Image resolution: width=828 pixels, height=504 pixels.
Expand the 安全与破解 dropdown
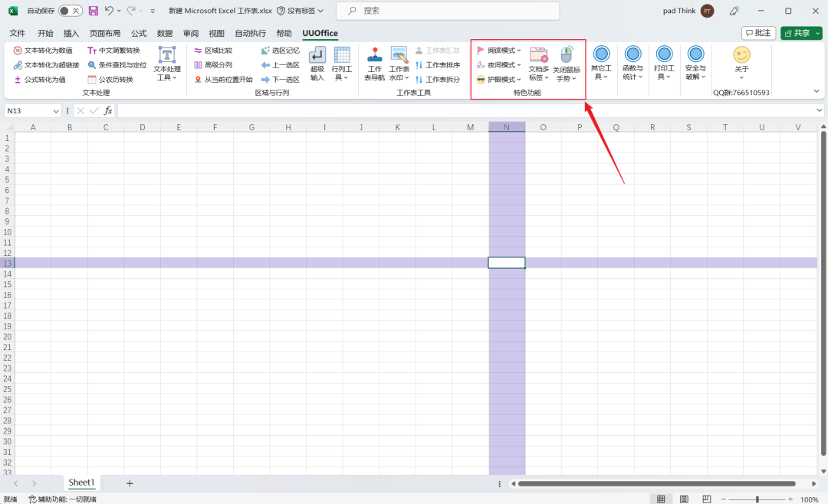695,64
